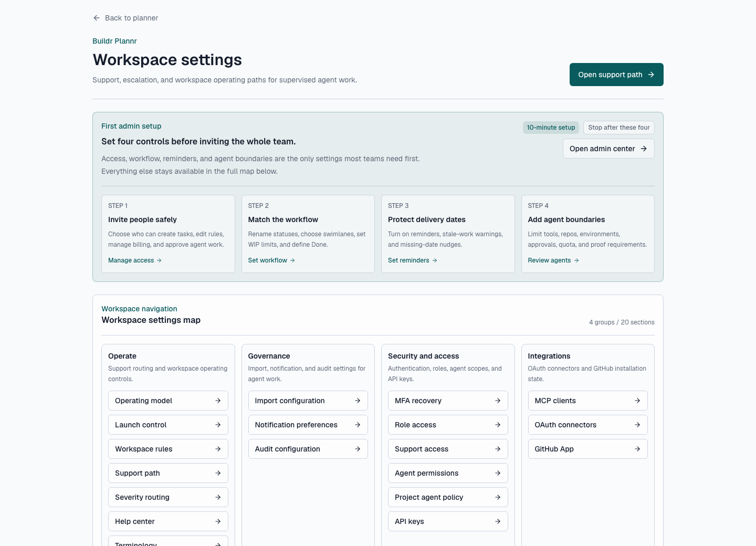Click the arrow icon in Open support path button

point(651,75)
